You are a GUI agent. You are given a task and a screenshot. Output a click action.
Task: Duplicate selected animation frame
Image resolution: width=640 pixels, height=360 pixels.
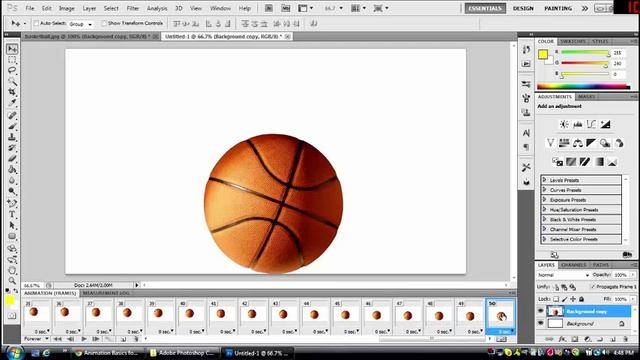(124, 339)
